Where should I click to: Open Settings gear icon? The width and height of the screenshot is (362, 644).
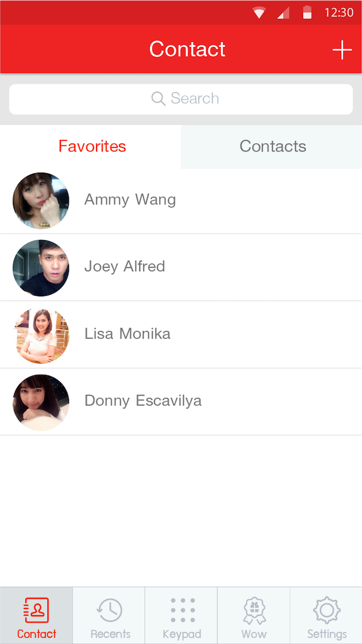coord(326,610)
